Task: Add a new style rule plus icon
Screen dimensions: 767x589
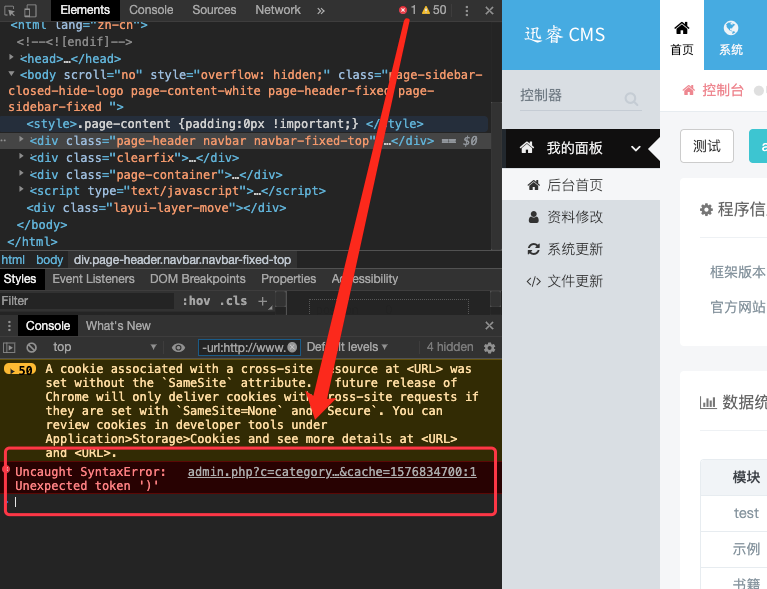Action: pos(263,301)
